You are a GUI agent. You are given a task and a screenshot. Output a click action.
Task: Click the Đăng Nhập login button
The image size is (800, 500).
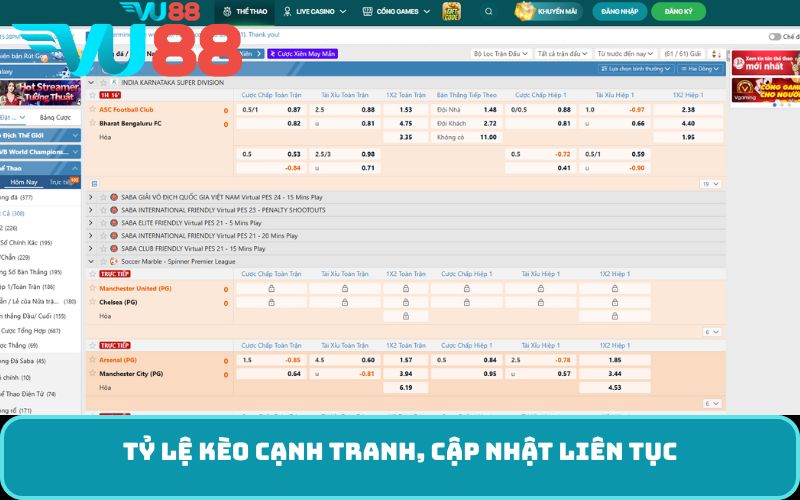pyautogui.click(x=619, y=12)
